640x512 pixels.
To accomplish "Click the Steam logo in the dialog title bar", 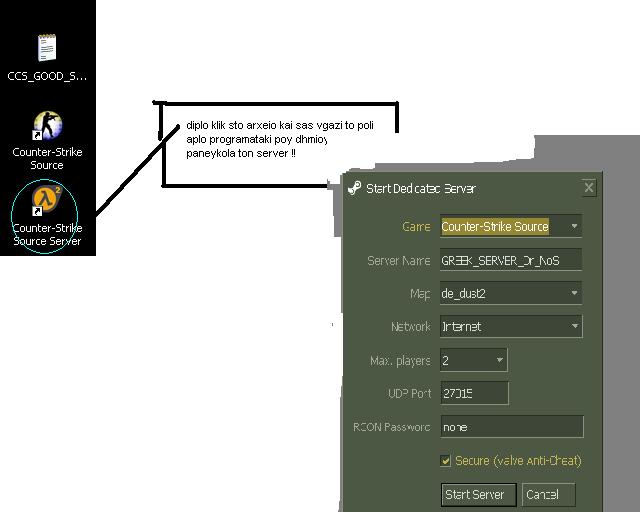I will click(x=354, y=188).
